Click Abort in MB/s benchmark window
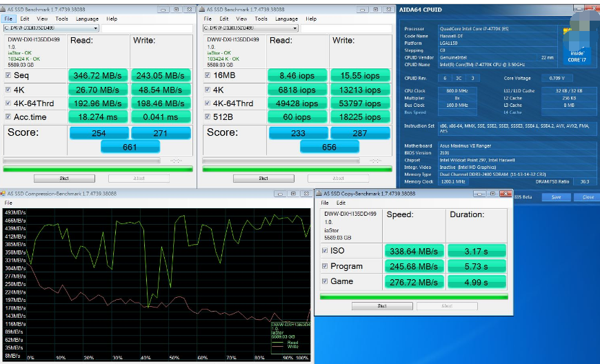 (x=139, y=179)
